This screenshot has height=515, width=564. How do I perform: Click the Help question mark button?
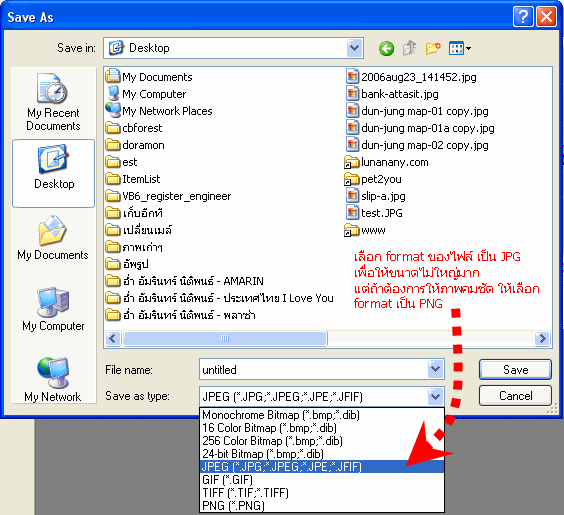523,17
